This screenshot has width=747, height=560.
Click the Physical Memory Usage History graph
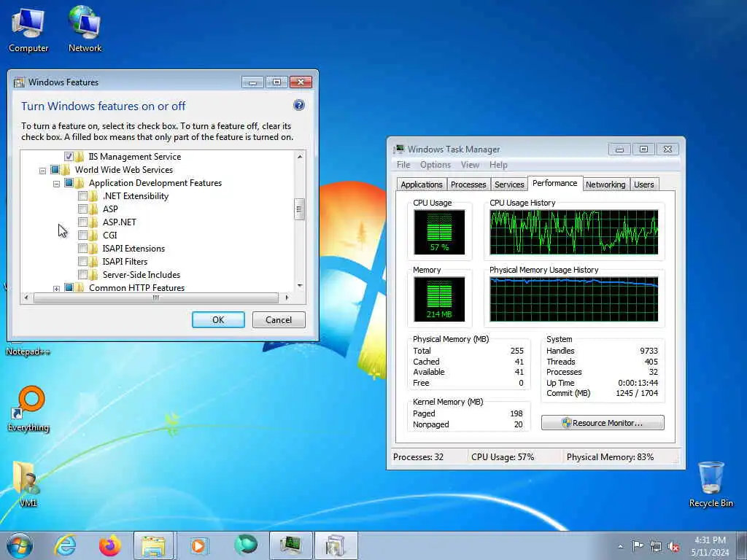(573, 300)
